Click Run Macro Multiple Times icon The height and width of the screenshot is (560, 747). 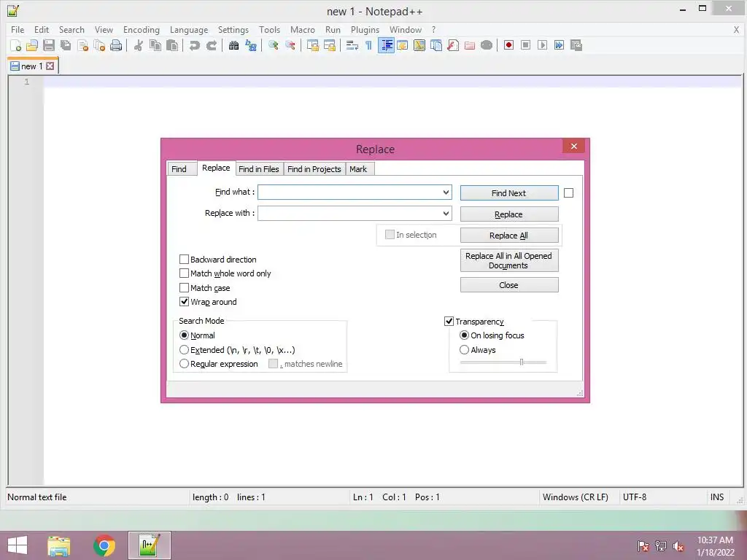(559, 45)
